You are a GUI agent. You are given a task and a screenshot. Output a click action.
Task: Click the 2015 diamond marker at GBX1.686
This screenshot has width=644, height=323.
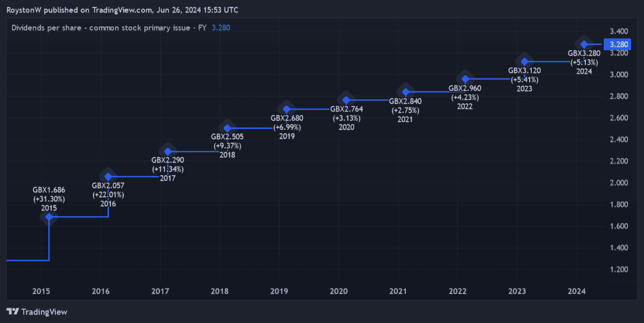coord(49,217)
